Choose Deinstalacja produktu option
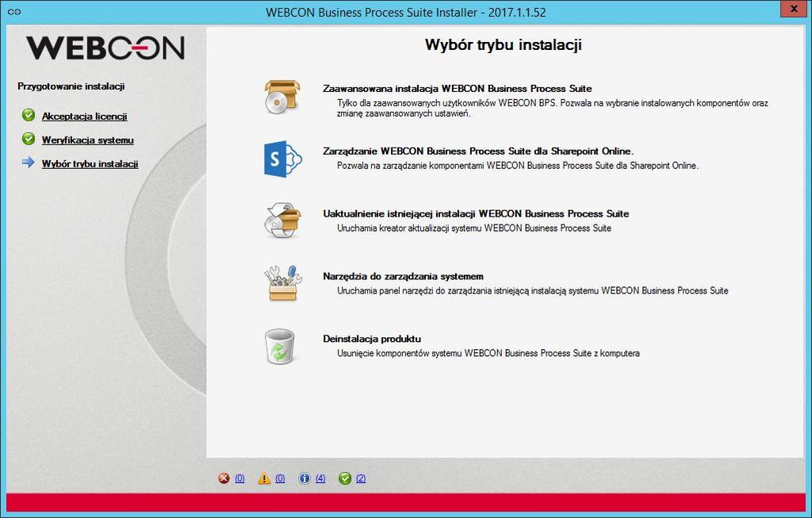Screen dimensions: 812x518 pyautogui.click(x=372, y=339)
